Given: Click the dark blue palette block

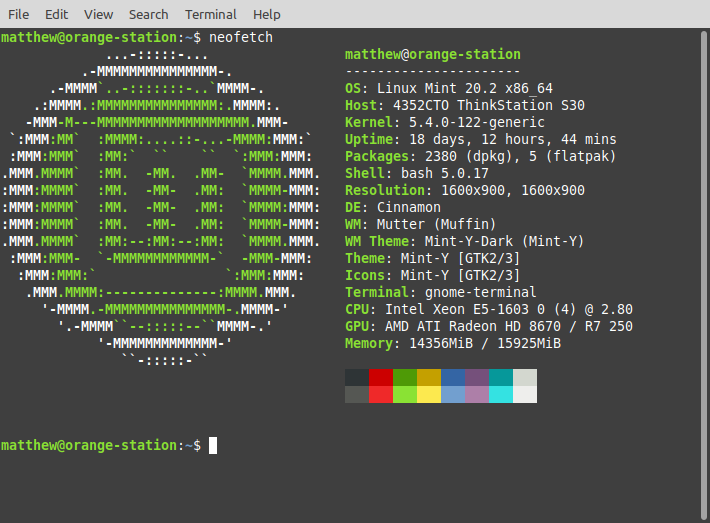Looking at the screenshot, I should tap(453, 377).
